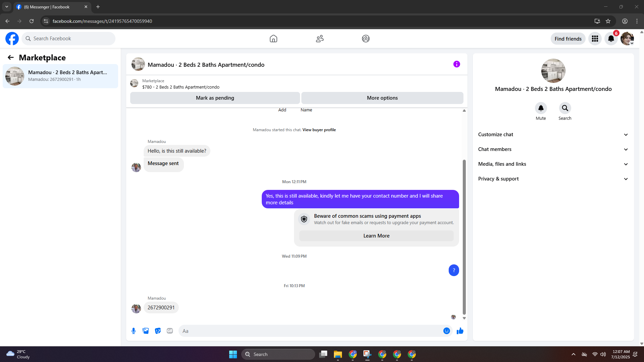Open the volume tray icon
This screenshot has height=362, width=644.
coord(603,354)
